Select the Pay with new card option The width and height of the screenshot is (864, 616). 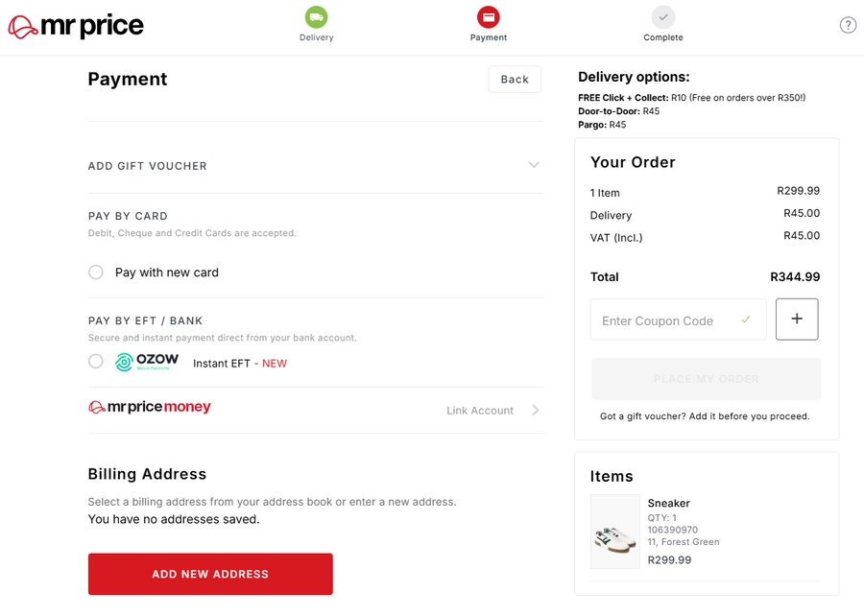pos(96,272)
